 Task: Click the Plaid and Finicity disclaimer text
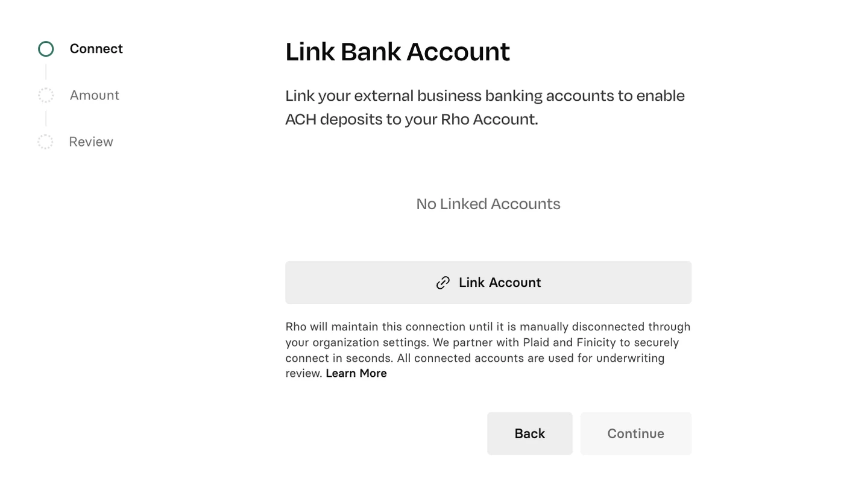click(x=488, y=350)
